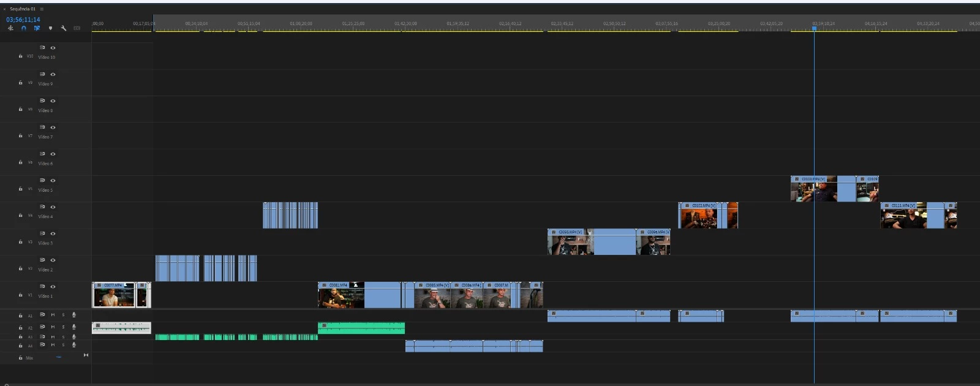This screenshot has height=386, width=980.
Task: Toggle sync lock on audio A2
Action: pos(42,327)
